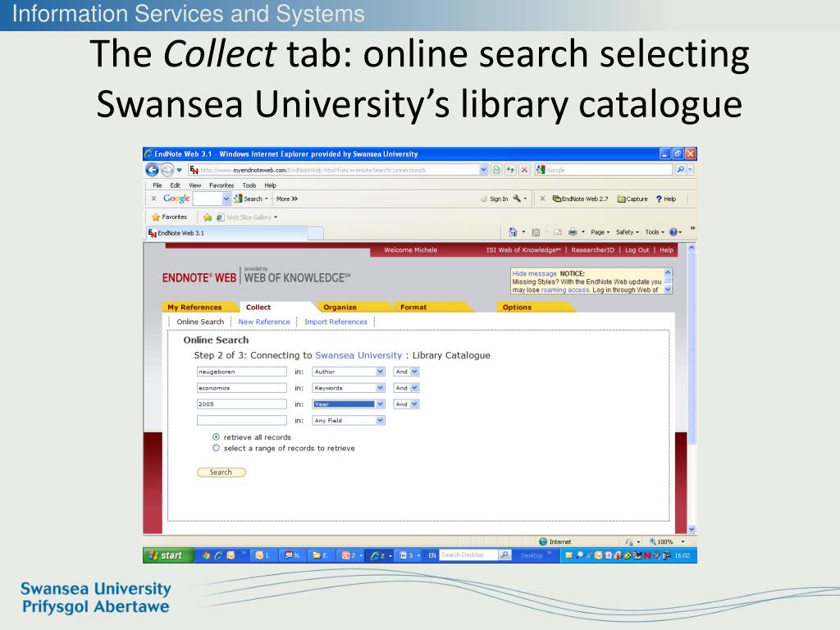The image size is (840, 630).
Task: Open the EndNote toolbar Help
Action: pos(666,199)
